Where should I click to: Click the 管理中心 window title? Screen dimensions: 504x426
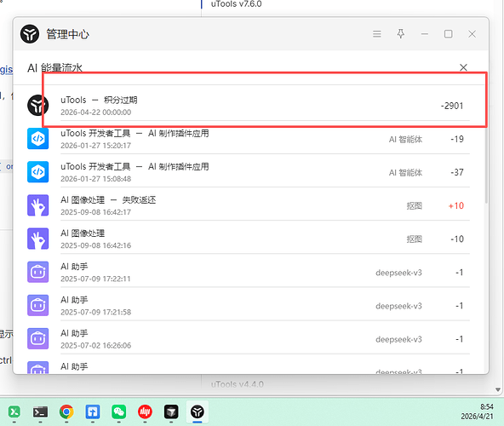(67, 34)
